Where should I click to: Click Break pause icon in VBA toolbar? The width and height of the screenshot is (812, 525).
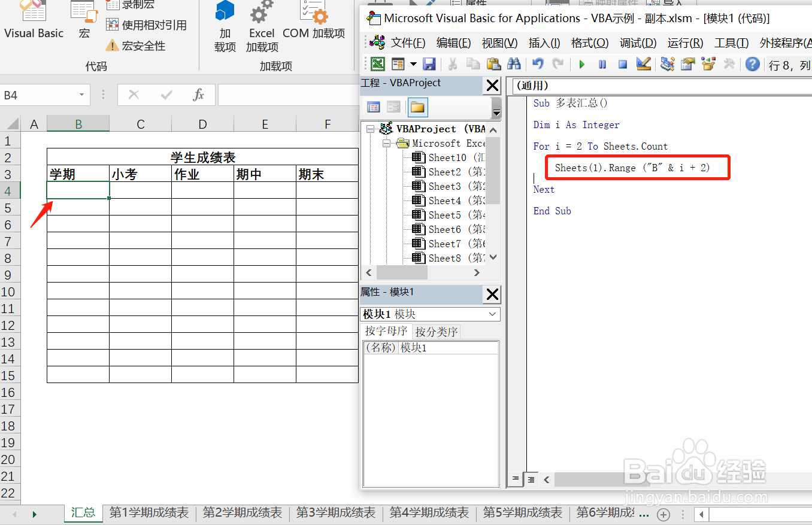[x=602, y=64]
